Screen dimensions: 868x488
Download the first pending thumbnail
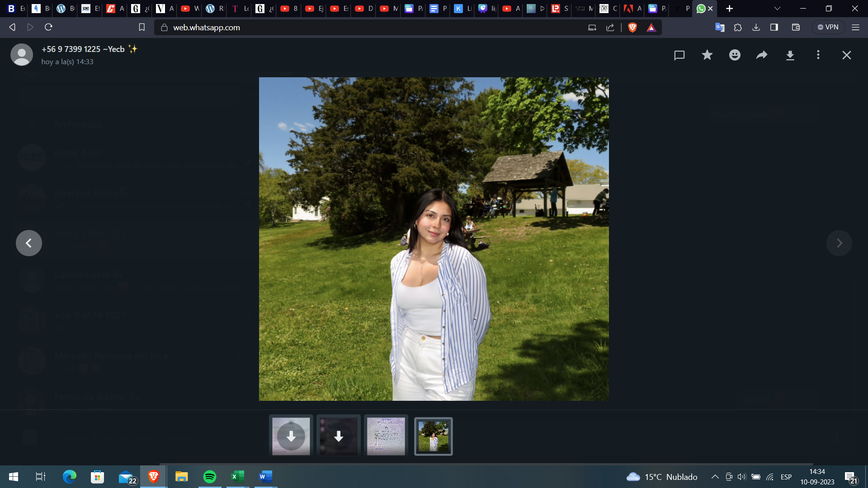291,436
